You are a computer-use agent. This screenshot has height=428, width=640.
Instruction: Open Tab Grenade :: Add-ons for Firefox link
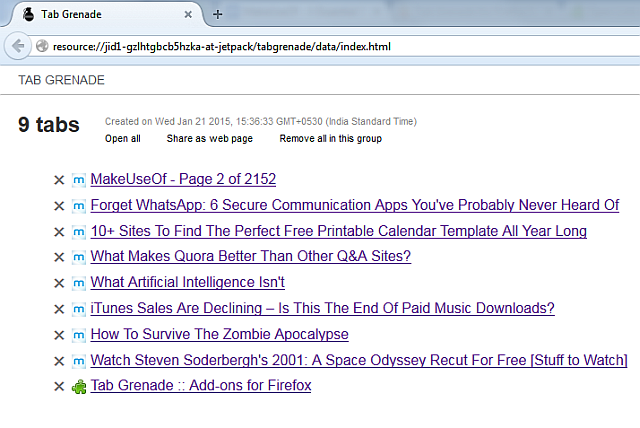pos(201,385)
